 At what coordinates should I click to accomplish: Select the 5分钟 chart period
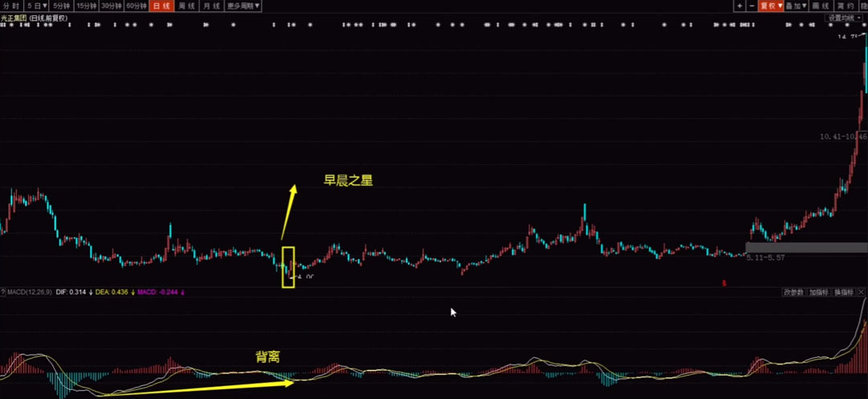pyautogui.click(x=61, y=6)
